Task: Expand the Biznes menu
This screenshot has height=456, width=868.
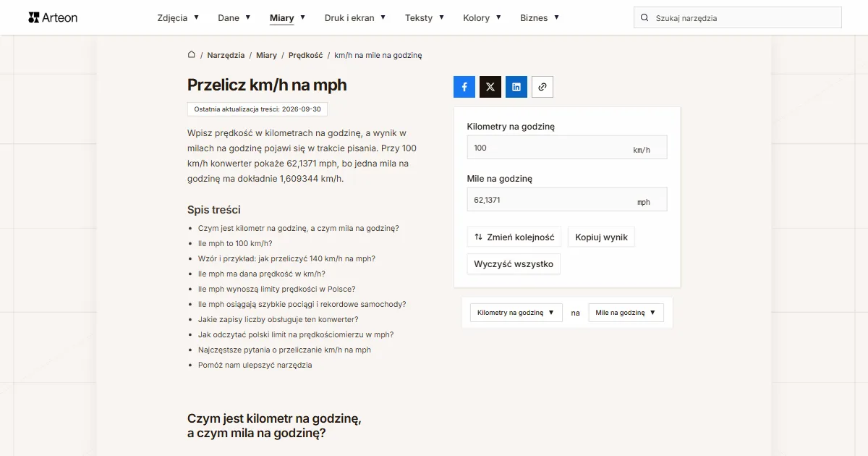Action: (540, 17)
